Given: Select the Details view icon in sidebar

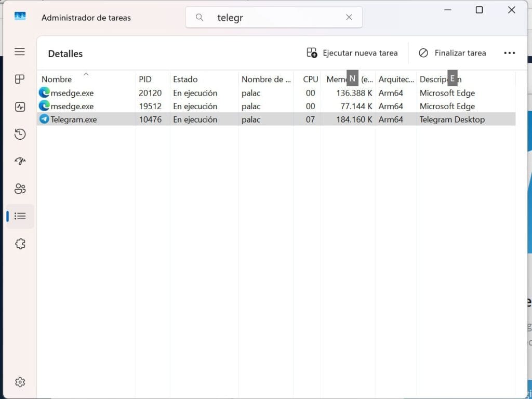Looking at the screenshot, I should pos(20,216).
